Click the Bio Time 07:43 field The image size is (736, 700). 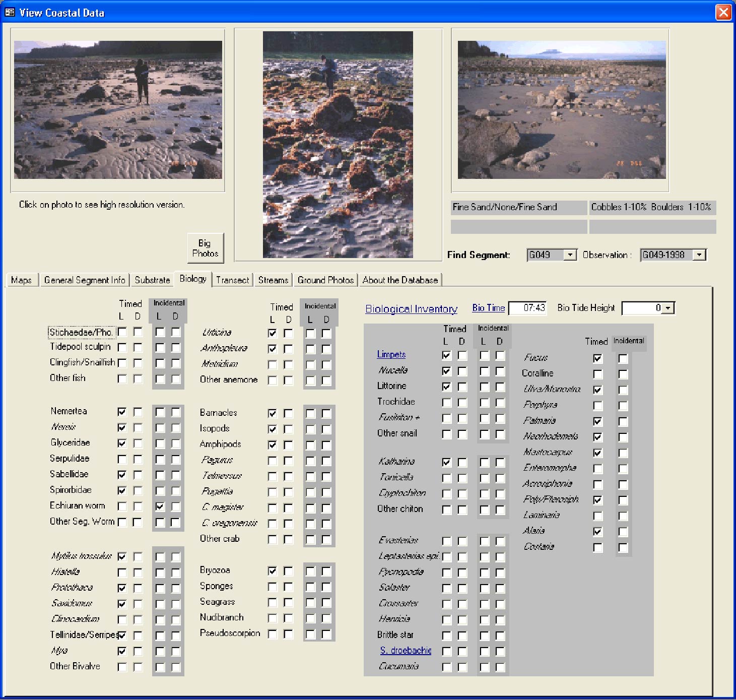pos(527,308)
